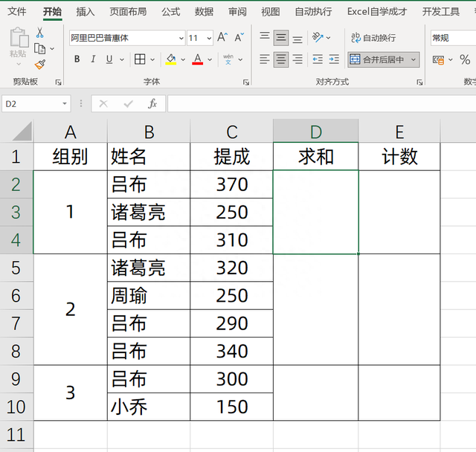Switch to 页面布局 tab
Viewport: 476px width, 452px height.
[128, 12]
